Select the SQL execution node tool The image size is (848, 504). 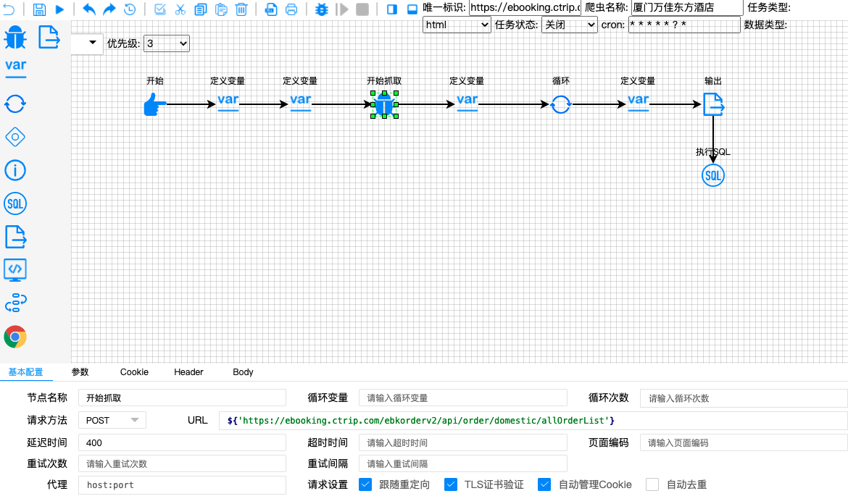point(14,203)
